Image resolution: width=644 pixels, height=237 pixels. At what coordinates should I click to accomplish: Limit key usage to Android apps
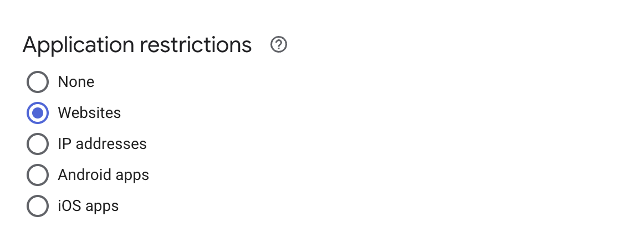pyautogui.click(x=37, y=176)
